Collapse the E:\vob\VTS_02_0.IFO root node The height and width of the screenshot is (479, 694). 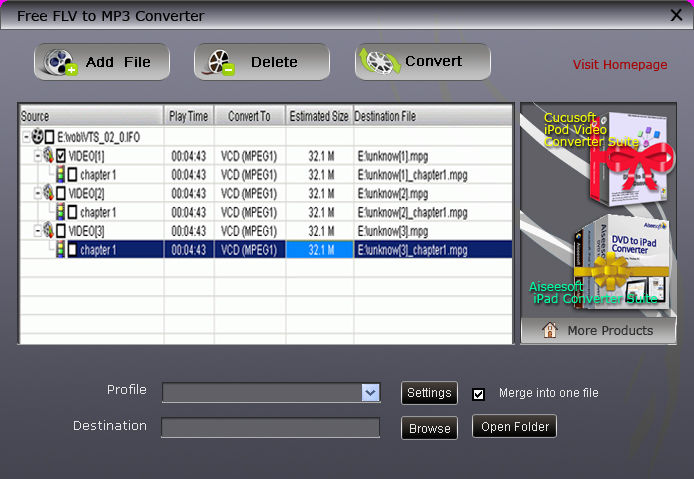pos(26,137)
